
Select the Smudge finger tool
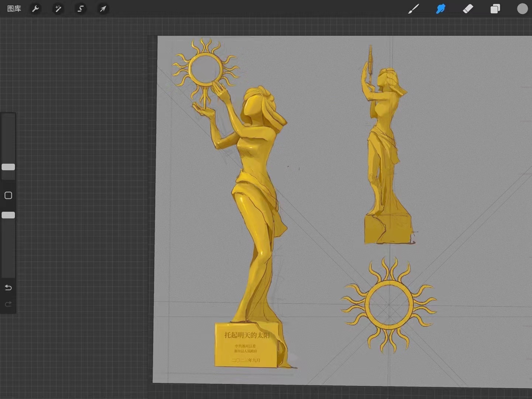click(441, 8)
